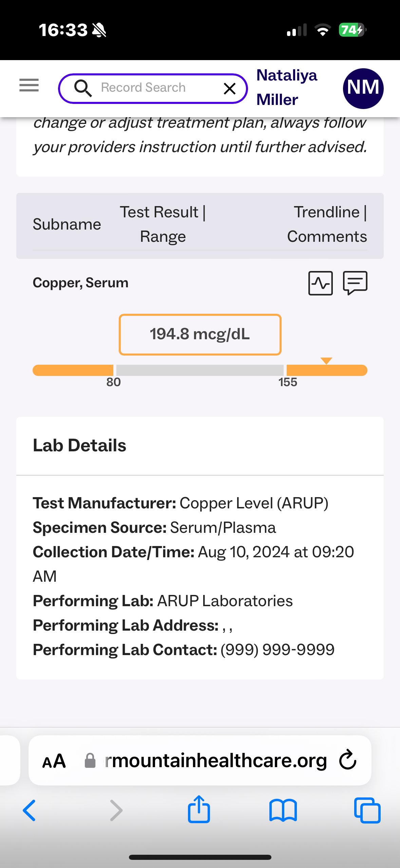The image size is (400, 868).
Task: Reload the page in Safari
Action: (348, 760)
